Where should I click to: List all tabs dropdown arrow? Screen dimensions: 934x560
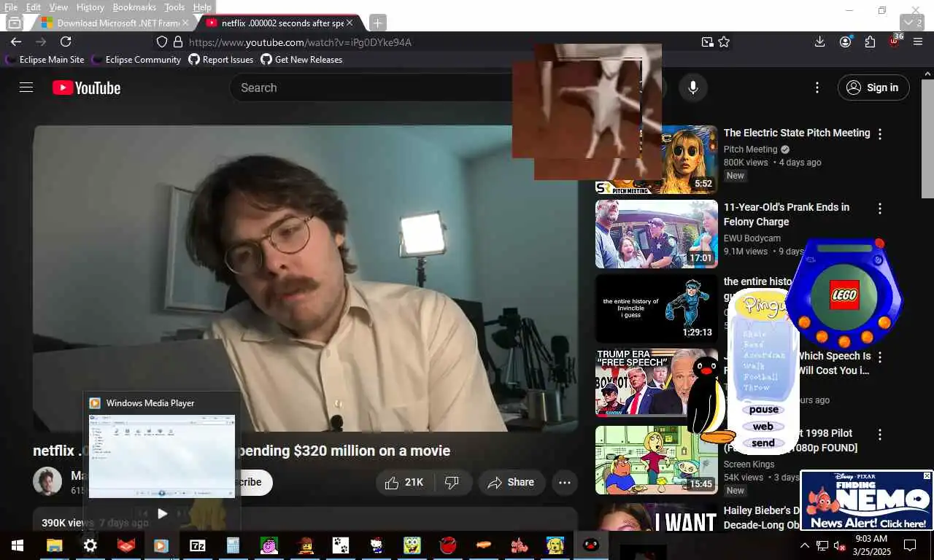(x=912, y=23)
